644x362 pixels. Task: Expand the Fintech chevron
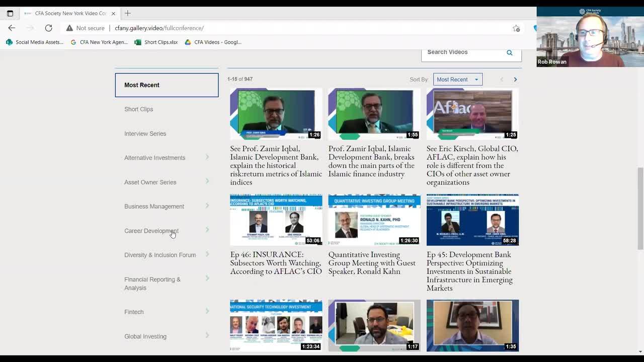207,311
